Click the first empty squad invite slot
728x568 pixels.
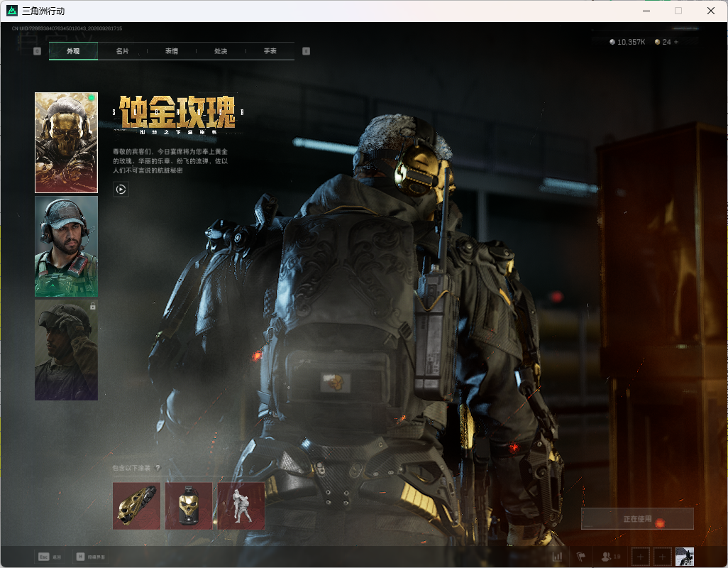pyautogui.click(x=640, y=557)
